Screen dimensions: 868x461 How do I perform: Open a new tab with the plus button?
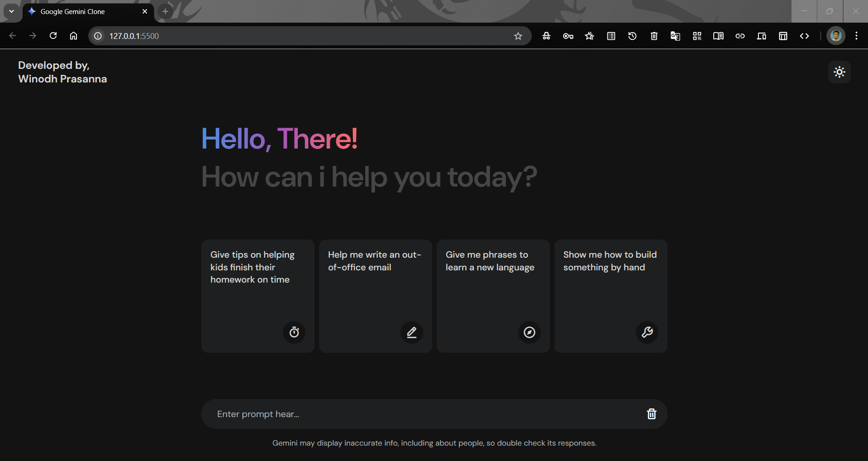pos(166,11)
